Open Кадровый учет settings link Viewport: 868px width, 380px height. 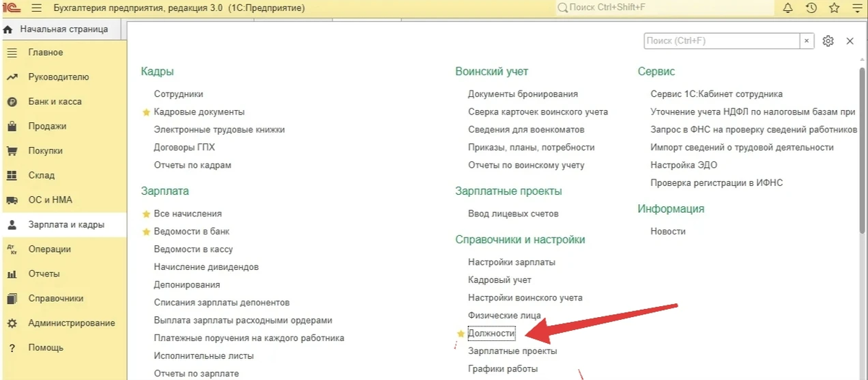(500, 280)
